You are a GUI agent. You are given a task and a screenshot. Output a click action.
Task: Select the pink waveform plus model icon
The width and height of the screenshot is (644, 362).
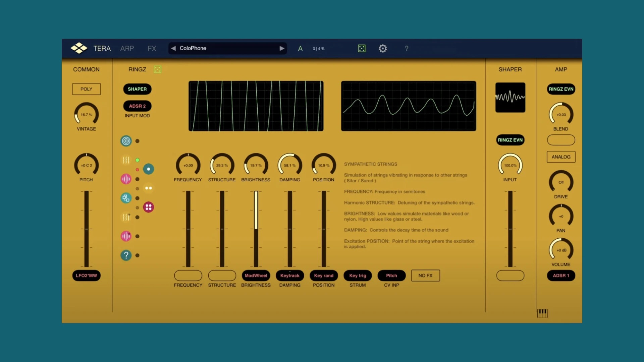(x=126, y=236)
